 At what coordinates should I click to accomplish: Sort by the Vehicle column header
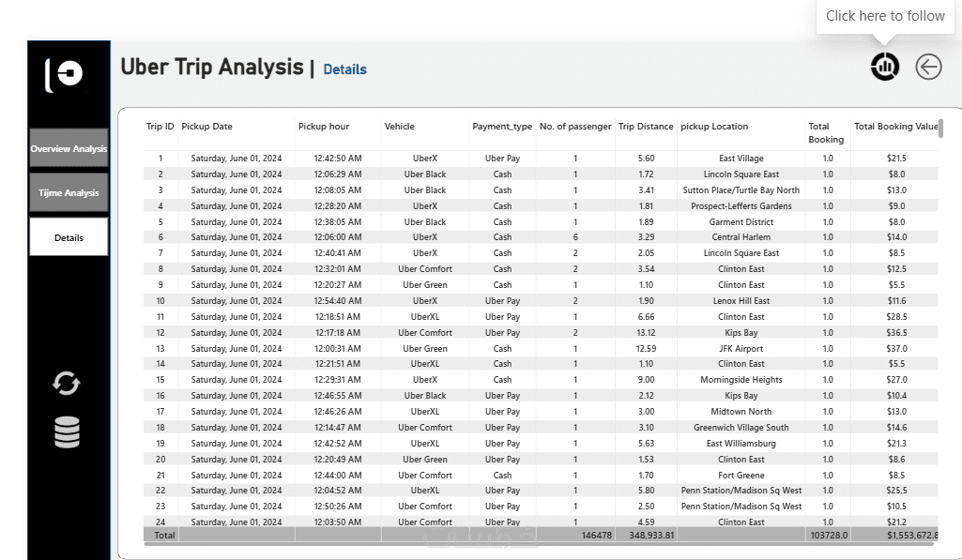[400, 127]
